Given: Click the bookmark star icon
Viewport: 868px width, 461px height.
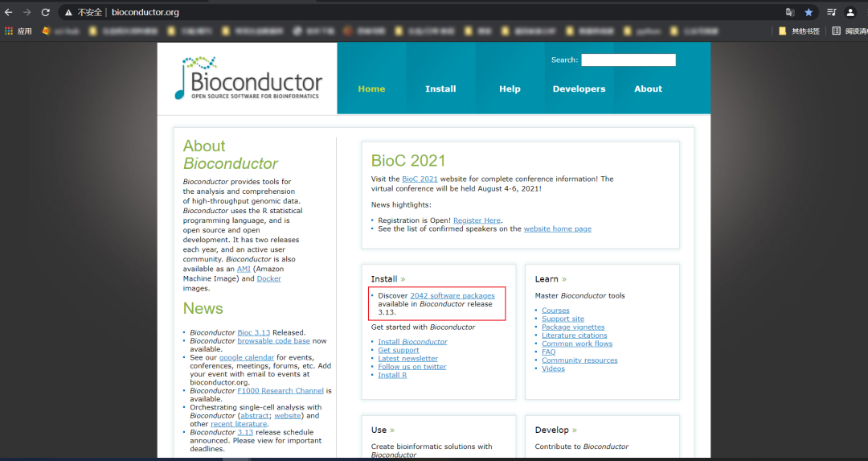Looking at the screenshot, I should [x=809, y=12].
